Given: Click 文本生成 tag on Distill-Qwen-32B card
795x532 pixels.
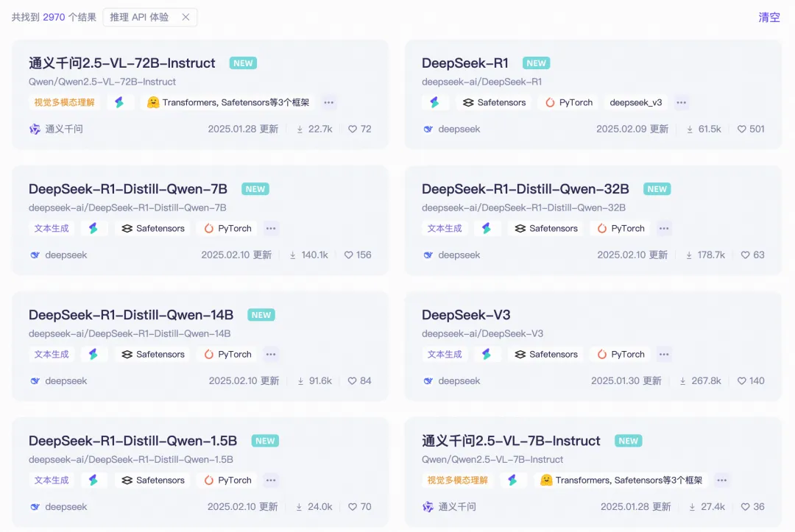Looking at the screenshot, I should tap(445, 229).
